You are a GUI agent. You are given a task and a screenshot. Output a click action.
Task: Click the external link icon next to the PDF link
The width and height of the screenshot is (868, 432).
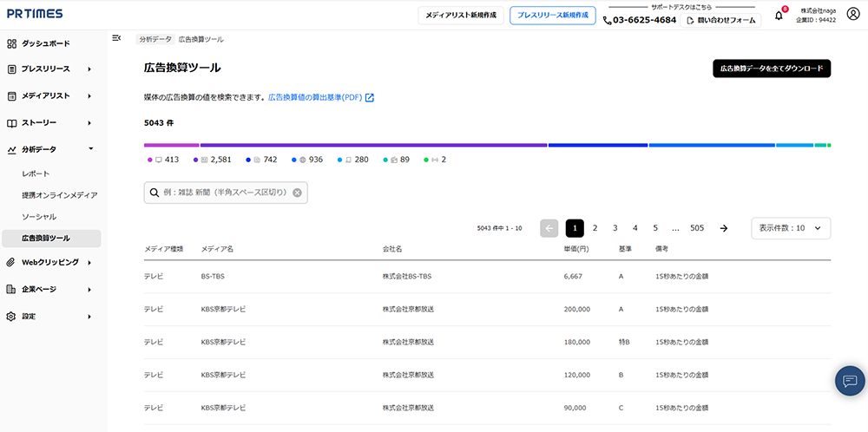coord(370,98)
